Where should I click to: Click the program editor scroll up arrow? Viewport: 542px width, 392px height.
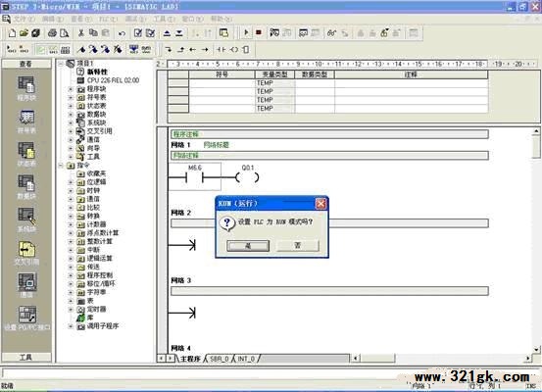click(536, 131)
